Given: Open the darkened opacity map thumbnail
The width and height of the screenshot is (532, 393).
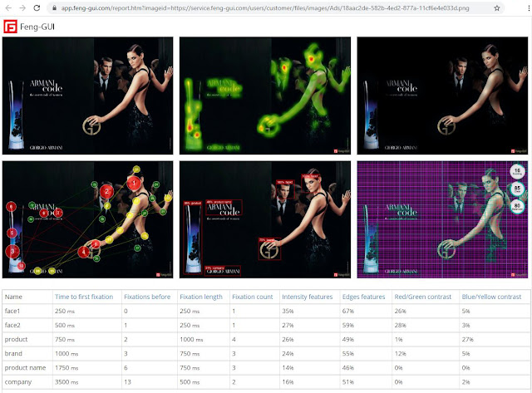Looking at the screenshot, I should [x=442, y=96].
